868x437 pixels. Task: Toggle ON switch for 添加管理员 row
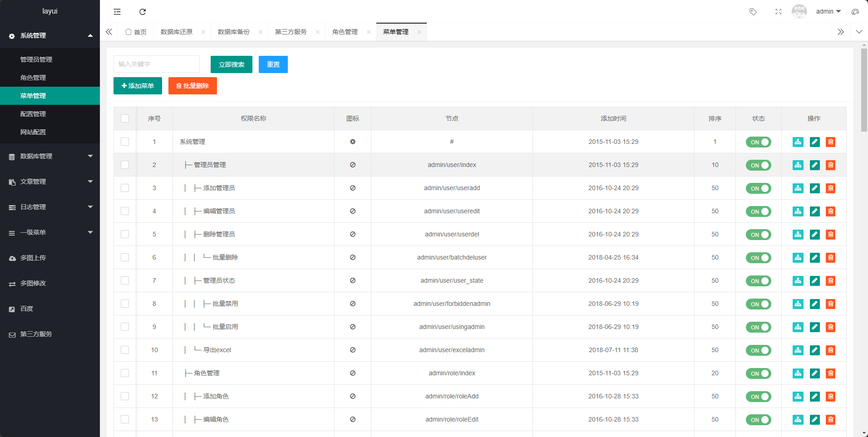coord(759,188)
